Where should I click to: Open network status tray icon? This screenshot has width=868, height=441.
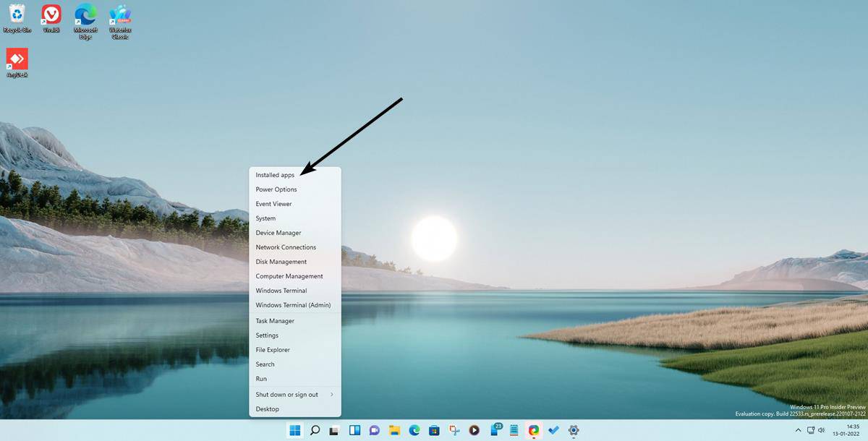click(x=809, y=430)
